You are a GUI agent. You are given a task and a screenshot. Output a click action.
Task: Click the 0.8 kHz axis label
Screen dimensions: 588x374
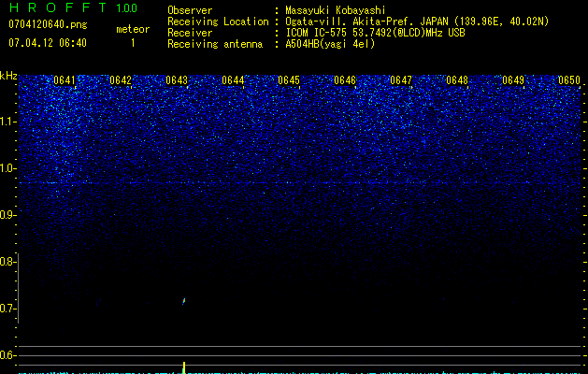7,262
